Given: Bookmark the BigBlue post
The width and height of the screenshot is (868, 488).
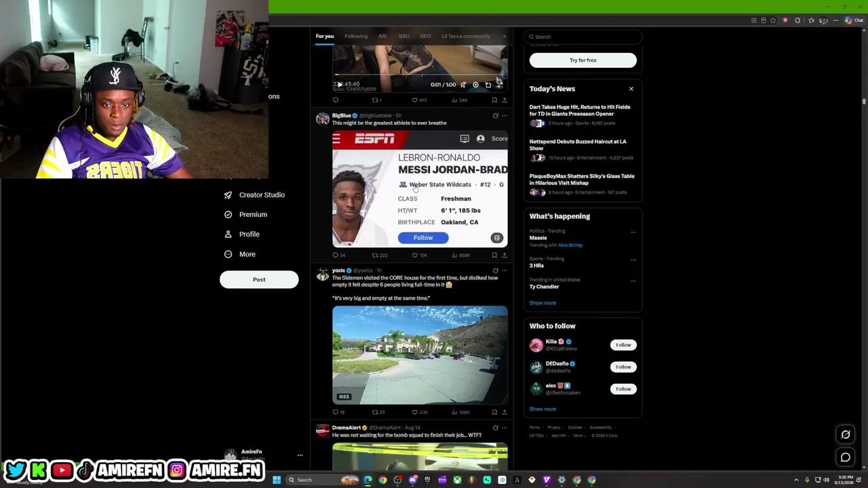Looking at the screenshot, I should [494, 256].
